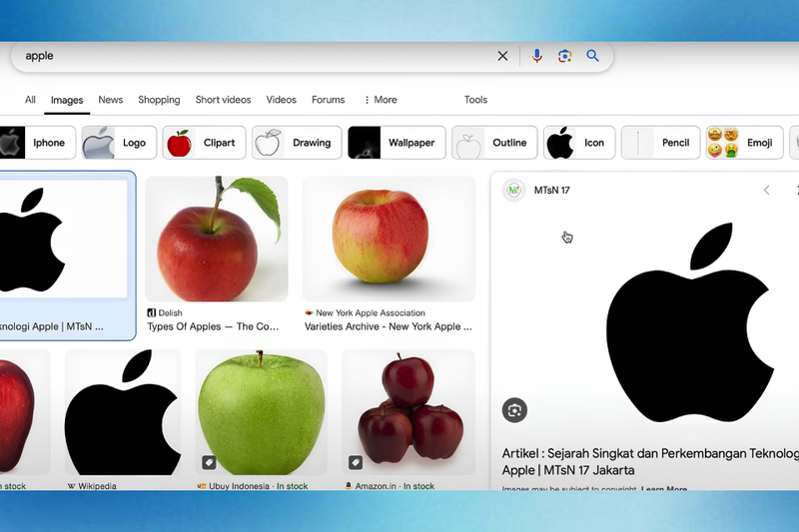The height and width of the screenshot is (532, 799).
Task: Open 'Types Of Apples — The Co...' link
Action: tap(213, 326)
